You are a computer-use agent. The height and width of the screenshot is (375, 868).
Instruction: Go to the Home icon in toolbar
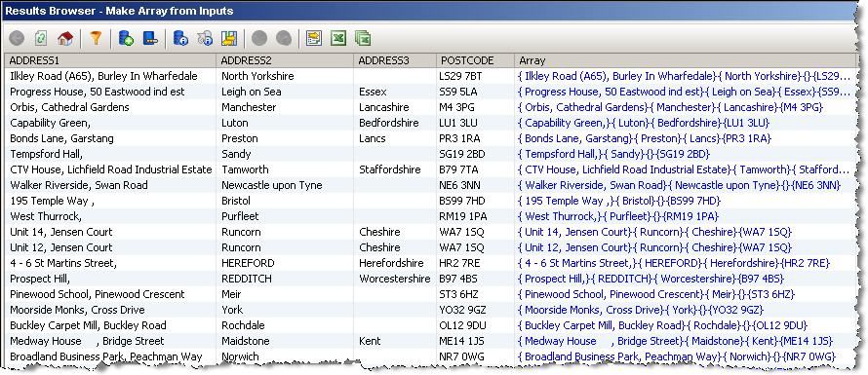pos(65,38)
